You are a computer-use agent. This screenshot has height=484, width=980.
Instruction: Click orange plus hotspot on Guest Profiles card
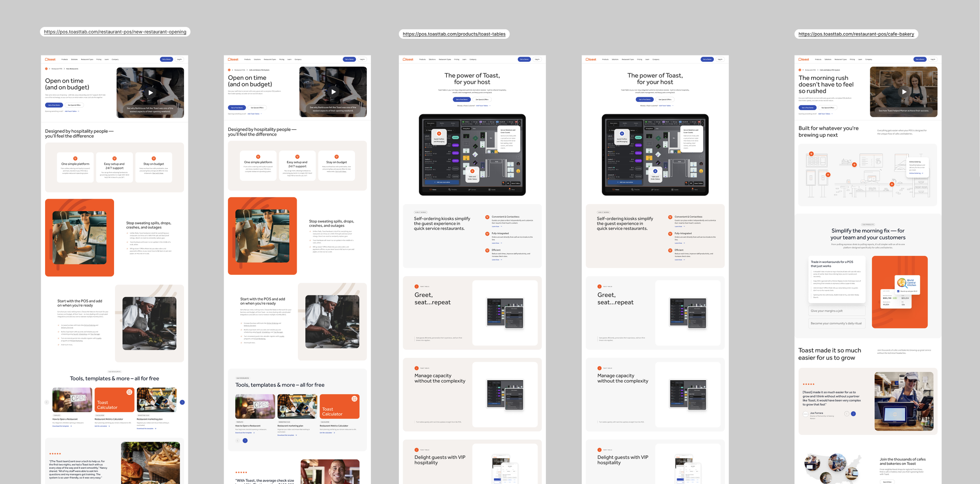[x=439, y=134]
